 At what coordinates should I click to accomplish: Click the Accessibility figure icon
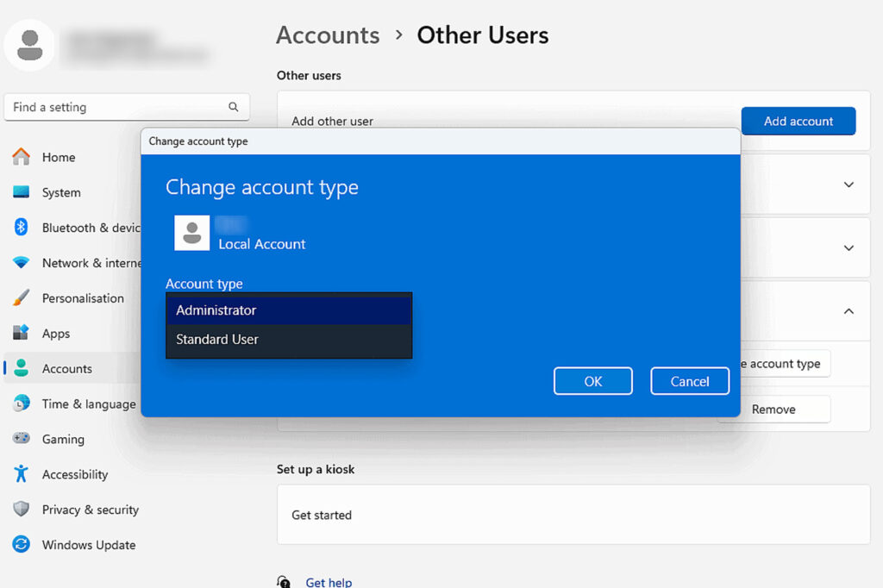pos(22,473)
